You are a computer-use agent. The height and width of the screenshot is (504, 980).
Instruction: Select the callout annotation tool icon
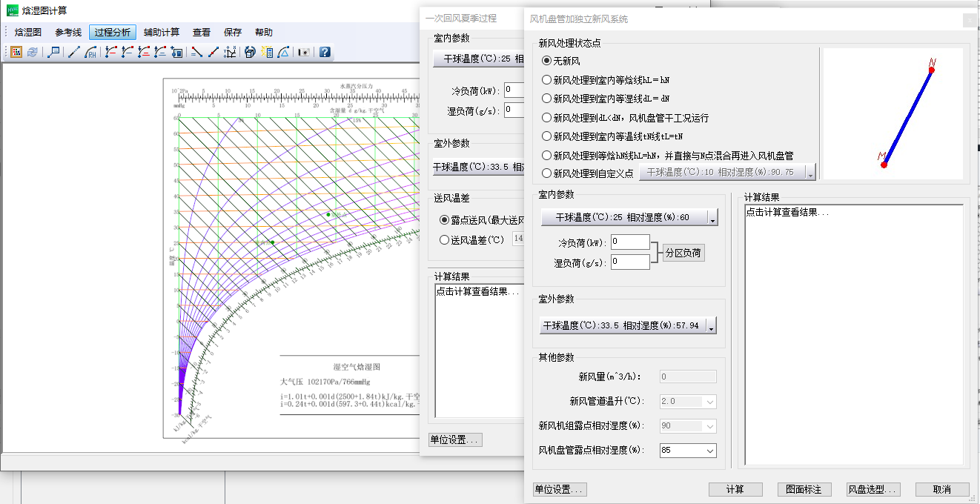coord(54,53)
